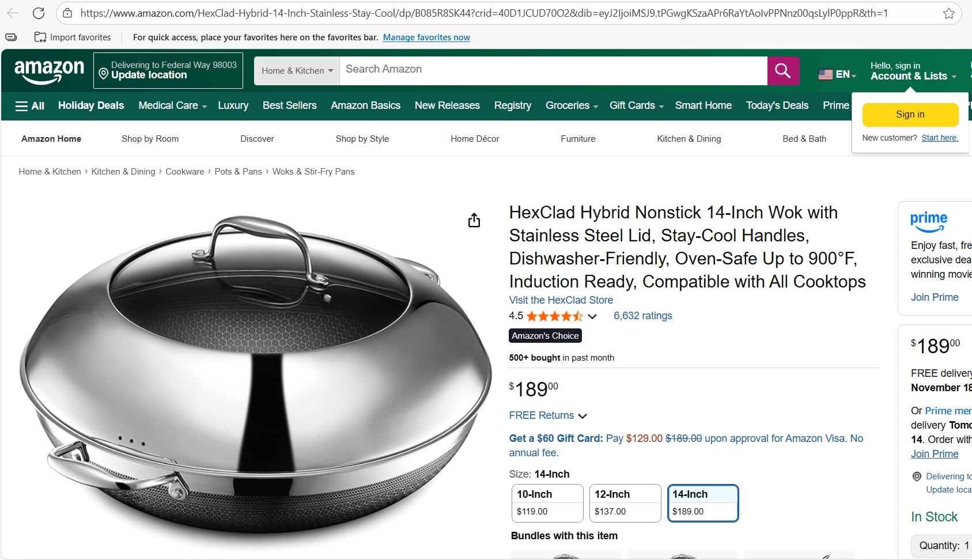This screenshot has height=560, width=972.
Task: Click the Update location pin icon
Action: click(x=104, y=74)
